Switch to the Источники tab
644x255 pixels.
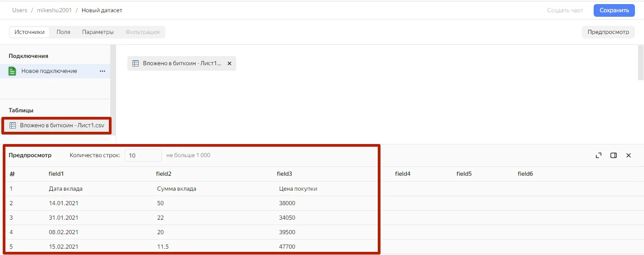click(x=29, y=32)
